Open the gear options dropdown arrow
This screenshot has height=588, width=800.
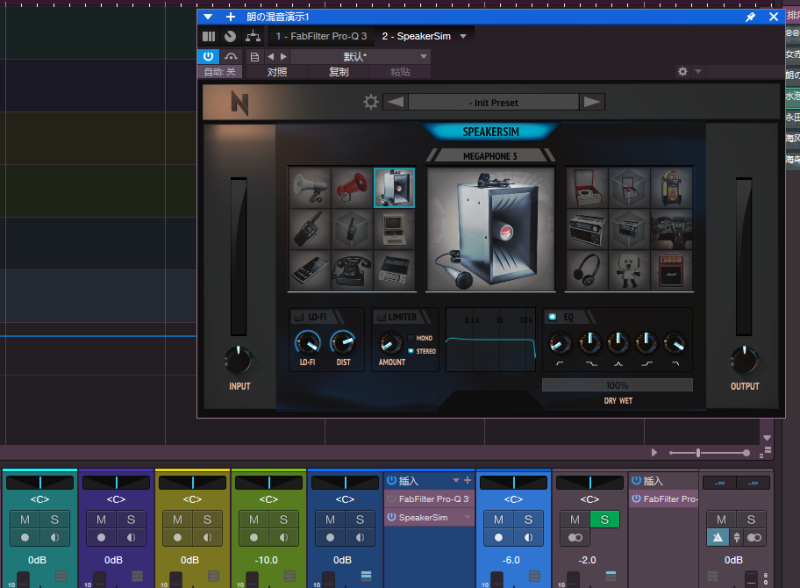pos(699,72)
